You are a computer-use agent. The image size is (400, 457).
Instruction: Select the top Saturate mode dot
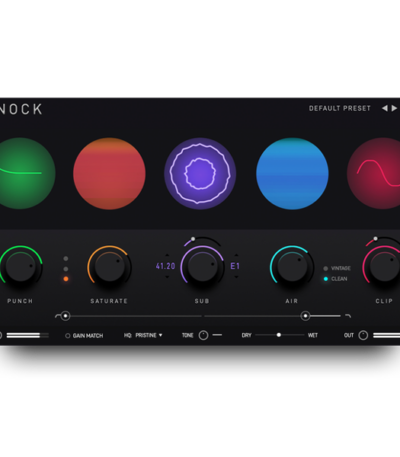66,259
